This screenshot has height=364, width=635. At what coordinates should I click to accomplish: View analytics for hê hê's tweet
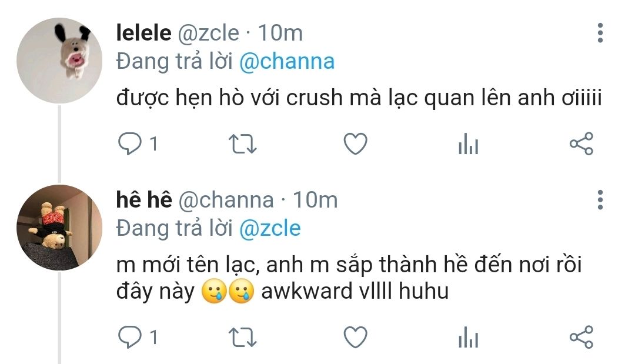468,338
